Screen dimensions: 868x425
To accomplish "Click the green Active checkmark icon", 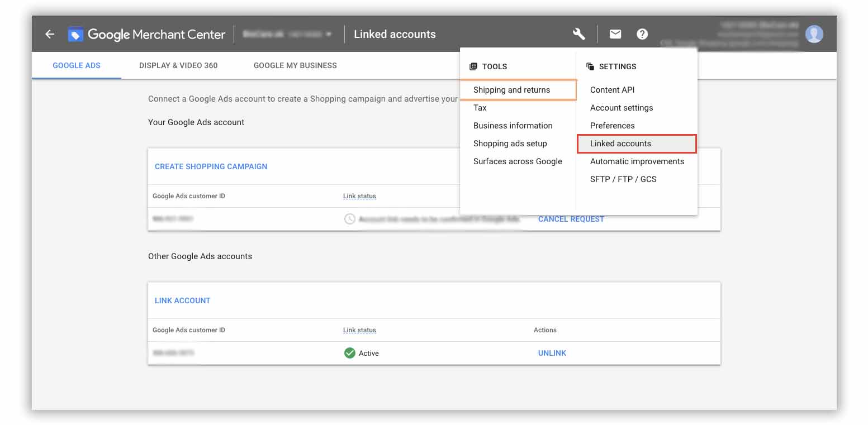I will click(x=350, y=353).
